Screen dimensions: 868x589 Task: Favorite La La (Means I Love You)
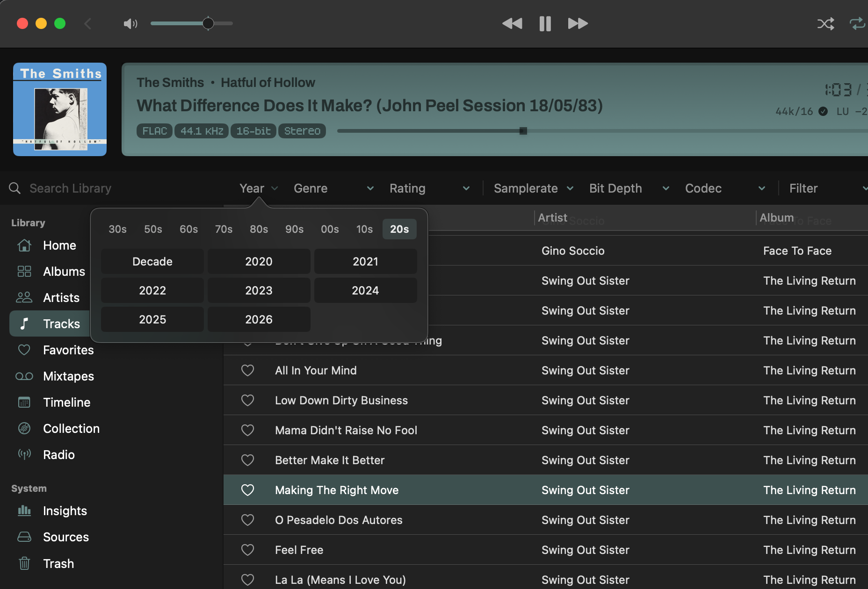point(247,580)
